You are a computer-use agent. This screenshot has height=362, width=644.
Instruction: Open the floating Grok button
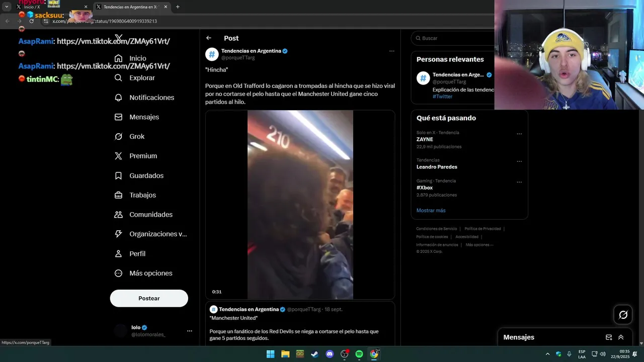coord(623,315)
